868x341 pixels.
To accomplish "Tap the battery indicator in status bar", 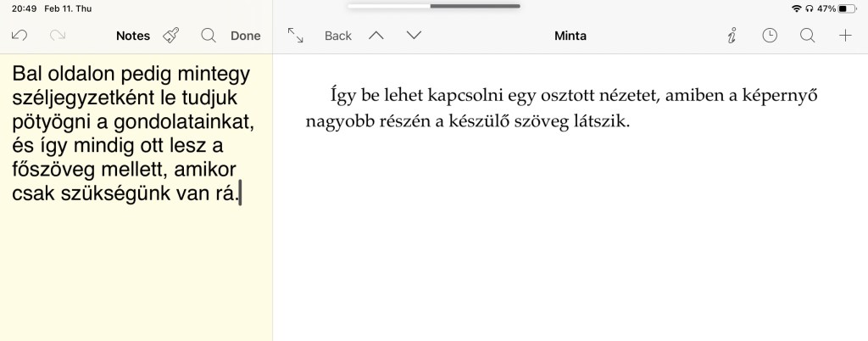I will [847, 8].
